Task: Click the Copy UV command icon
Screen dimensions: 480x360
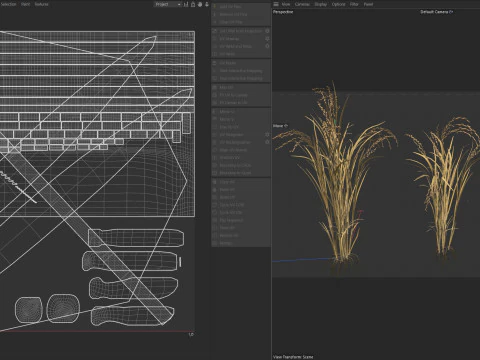Action: tap(215, 182)
